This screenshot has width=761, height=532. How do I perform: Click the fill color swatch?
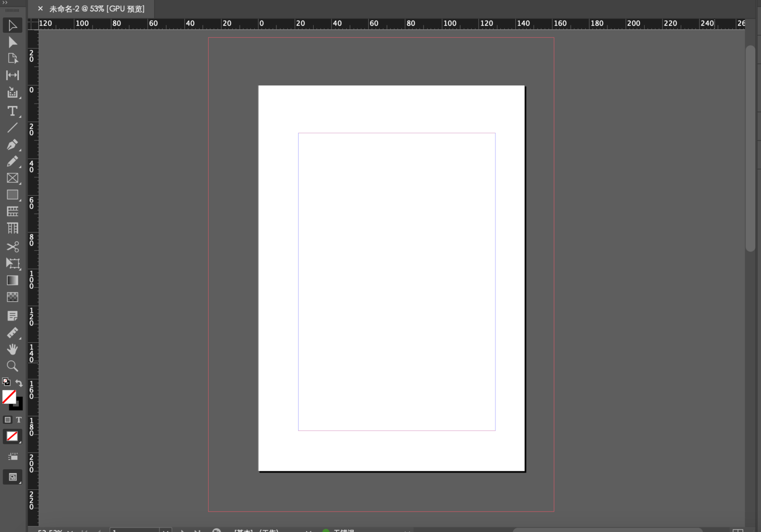click(8, 396)
